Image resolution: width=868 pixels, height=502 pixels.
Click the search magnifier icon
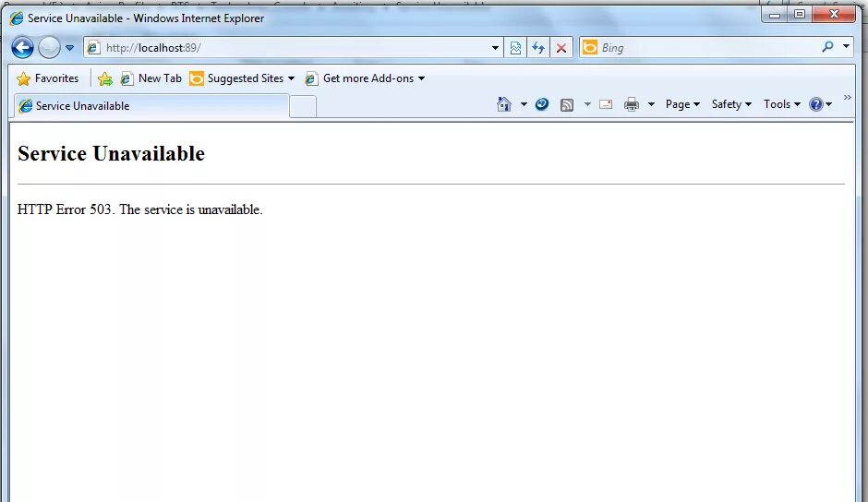[827, 47]
